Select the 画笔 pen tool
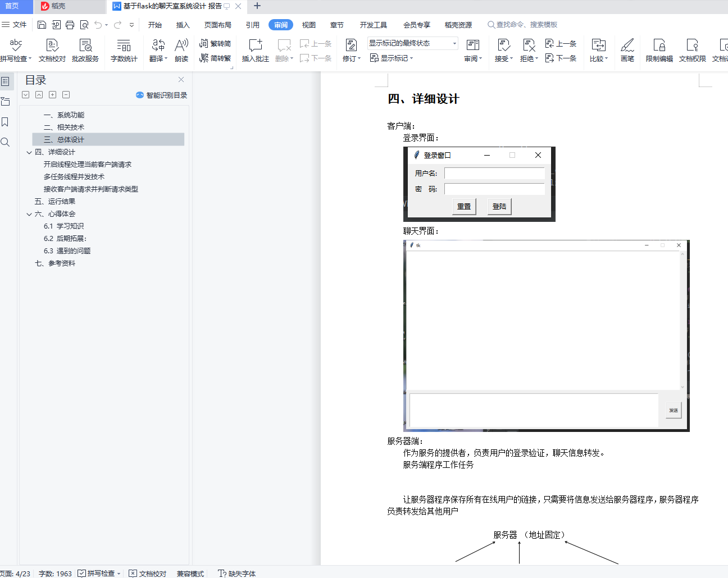728x578 pixels. (627, 51)
